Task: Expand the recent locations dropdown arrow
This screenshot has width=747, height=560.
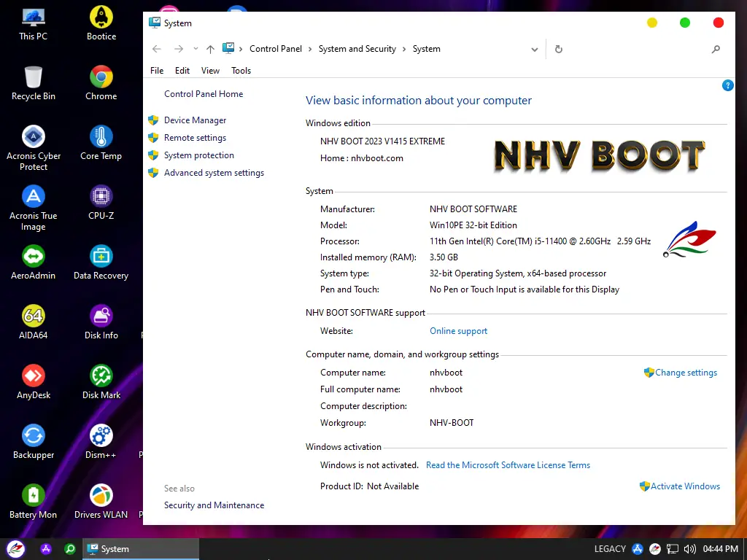Action: (x=196, y=49)
